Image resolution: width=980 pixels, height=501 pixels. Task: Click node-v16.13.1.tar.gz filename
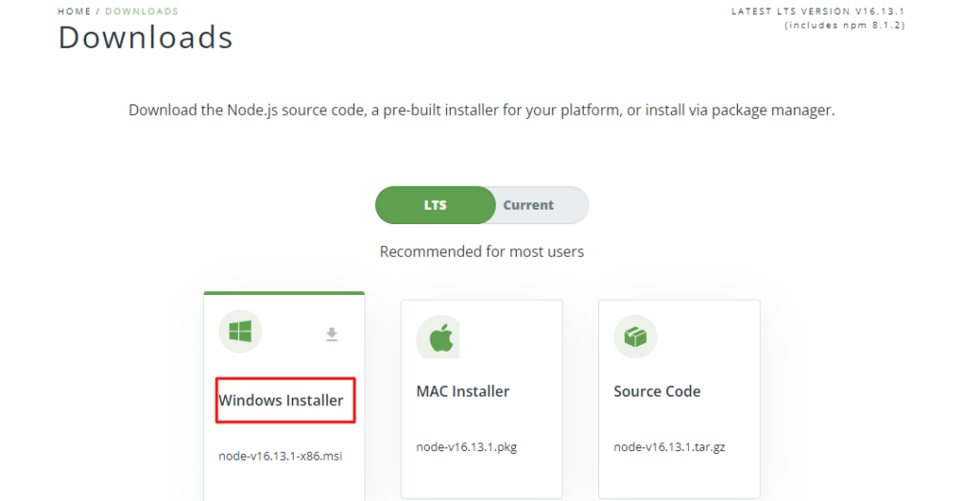669,447
